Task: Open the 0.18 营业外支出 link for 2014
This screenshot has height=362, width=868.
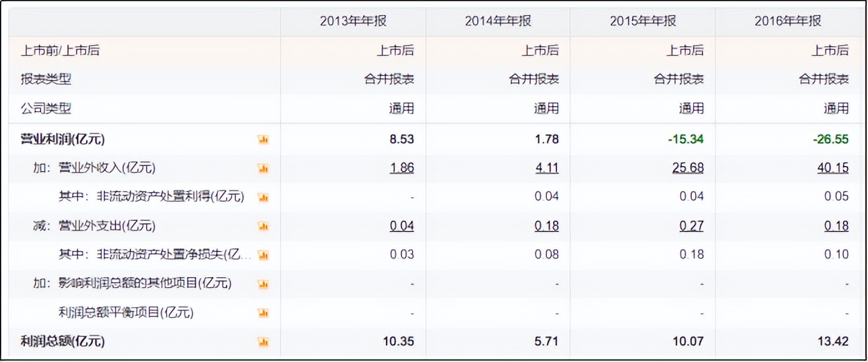Action: pyautogui.click(x=546, y=226)
